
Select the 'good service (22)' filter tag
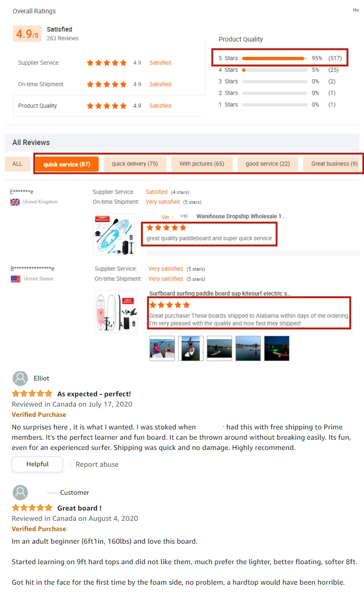tap(268, 164)
